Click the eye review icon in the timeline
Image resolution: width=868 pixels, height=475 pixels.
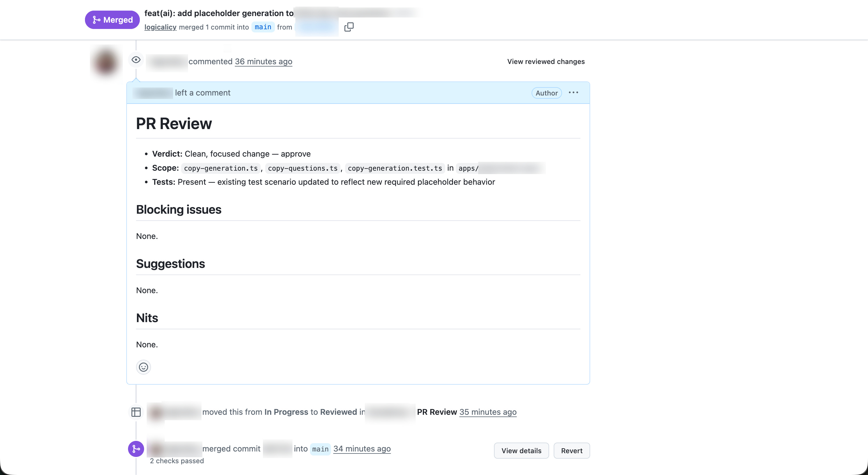pyautogui.click(x=136, y=60)
